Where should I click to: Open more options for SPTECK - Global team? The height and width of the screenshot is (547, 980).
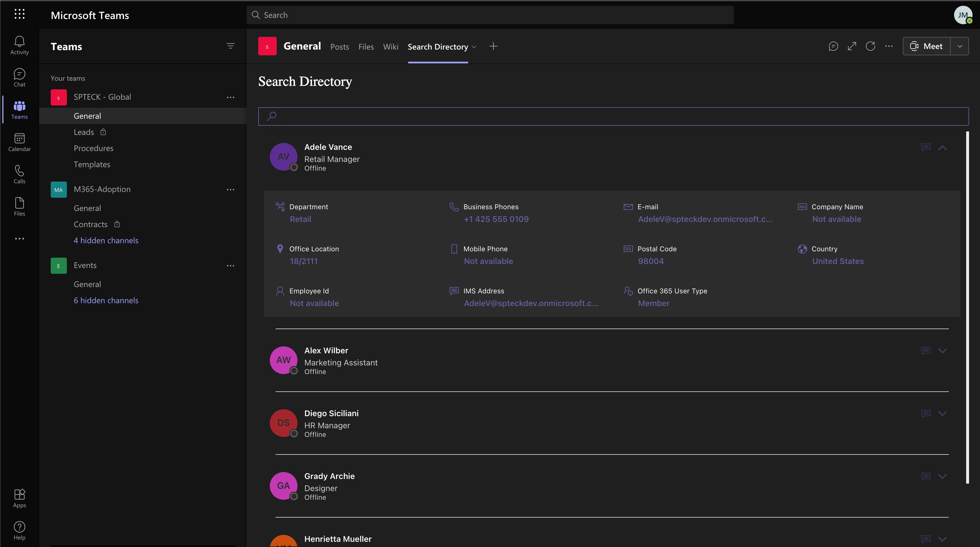tap(230, 97)
